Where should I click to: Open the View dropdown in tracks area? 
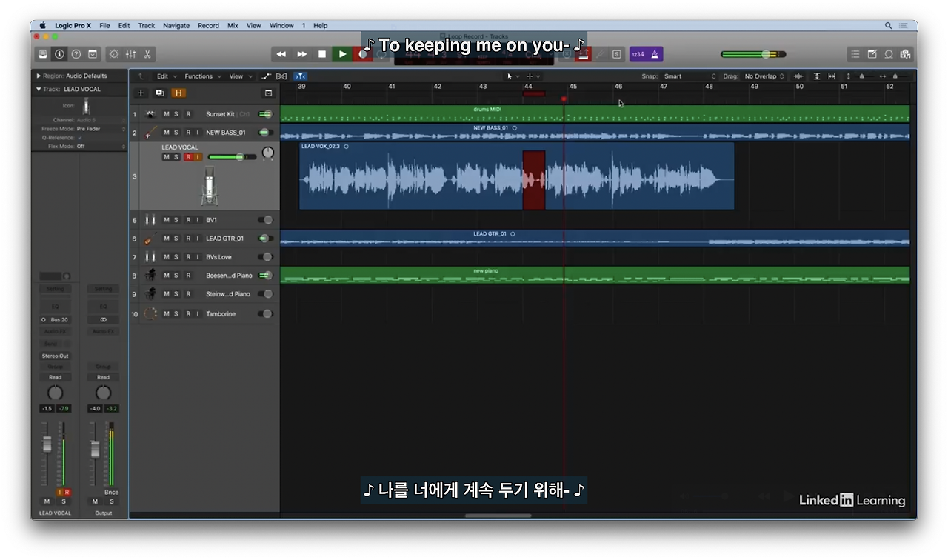point(240,76)
